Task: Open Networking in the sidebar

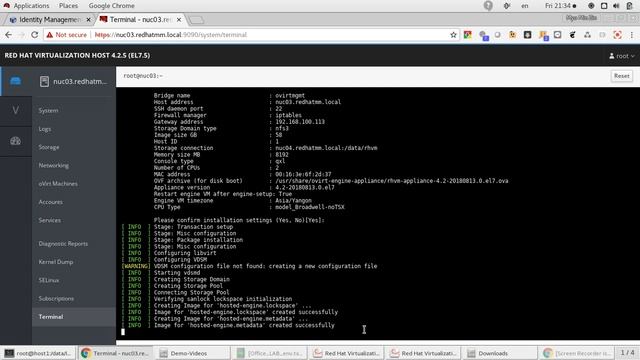Action: click(x=53, y=166)
